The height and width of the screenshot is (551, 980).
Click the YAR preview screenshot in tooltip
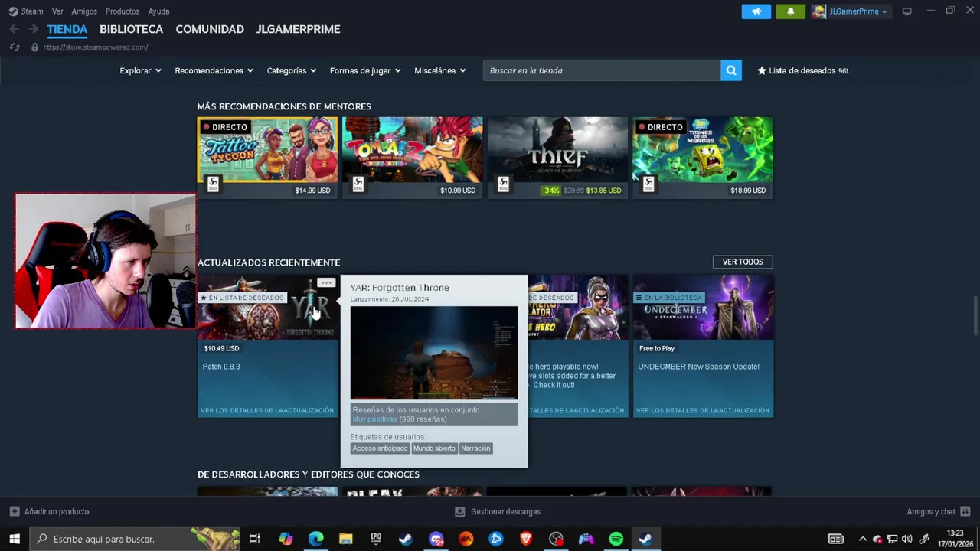point(434,353)
